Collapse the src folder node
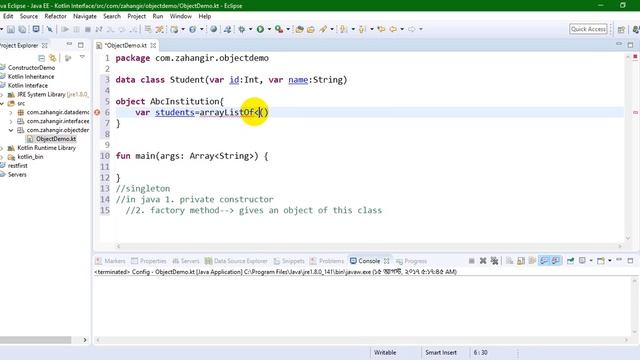 2,104
